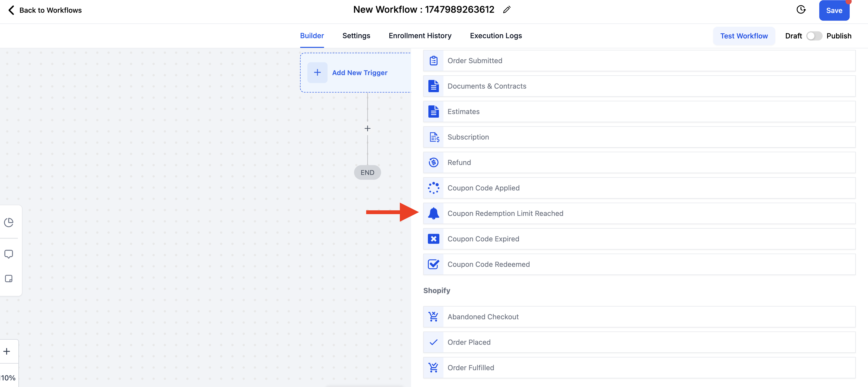The image size is (868, 387).
Task: Open version history clock icon
Action: tap(801, 10)
